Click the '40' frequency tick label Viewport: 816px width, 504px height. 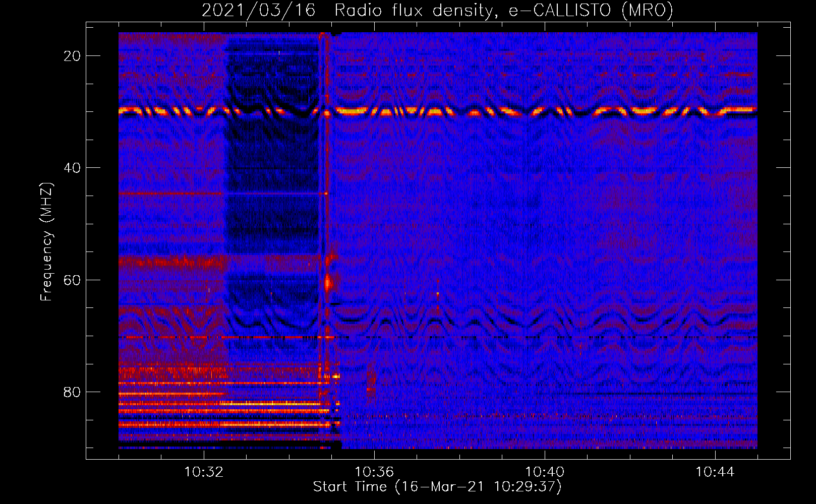tap(73, 168)
